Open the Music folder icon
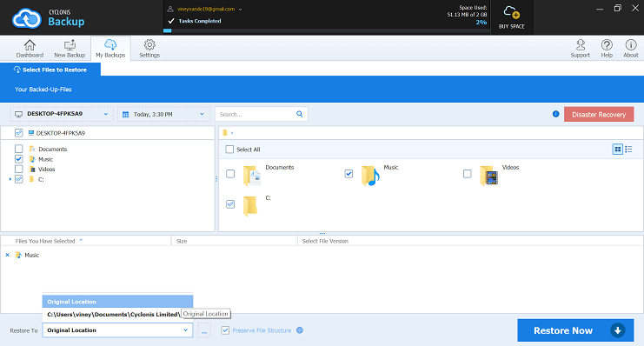644x346 pixels. click(x=370, y=176)
